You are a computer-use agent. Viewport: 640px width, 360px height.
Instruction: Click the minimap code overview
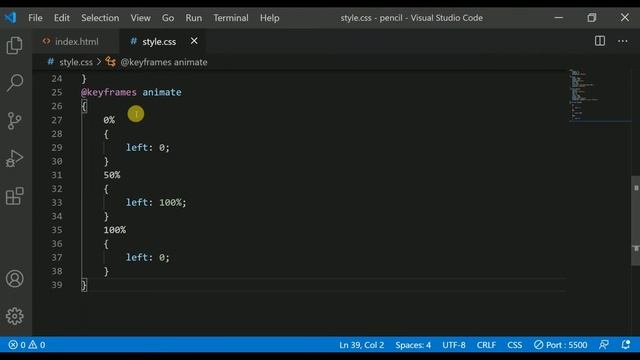[599, 96]
